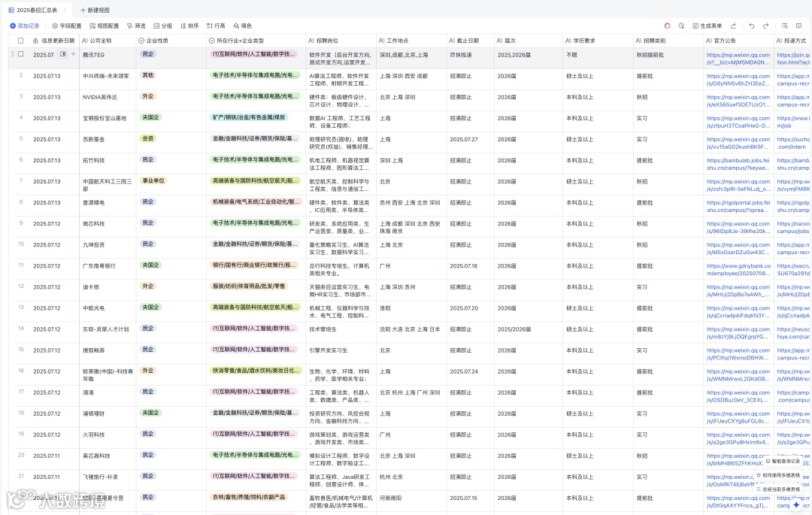This screenshot has width=812, height=515.
Task: Open the 所在行业+企业类型 column header menu
Action: coord(256,41)
